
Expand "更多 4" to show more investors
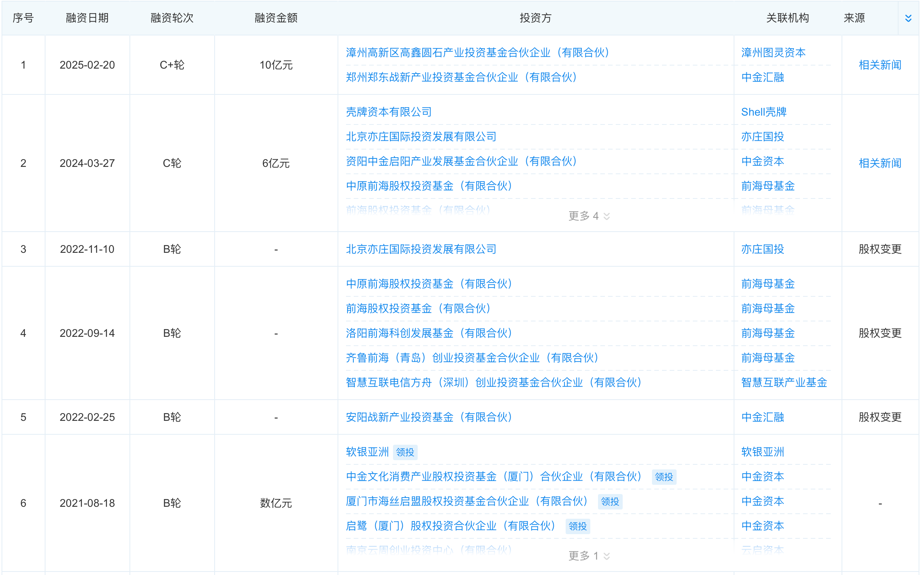(588, 216)
